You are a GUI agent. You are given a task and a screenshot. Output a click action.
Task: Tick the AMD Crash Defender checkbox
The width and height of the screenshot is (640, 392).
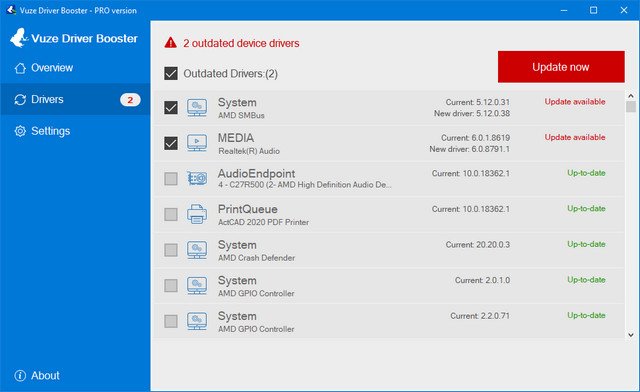coord(171,250)
